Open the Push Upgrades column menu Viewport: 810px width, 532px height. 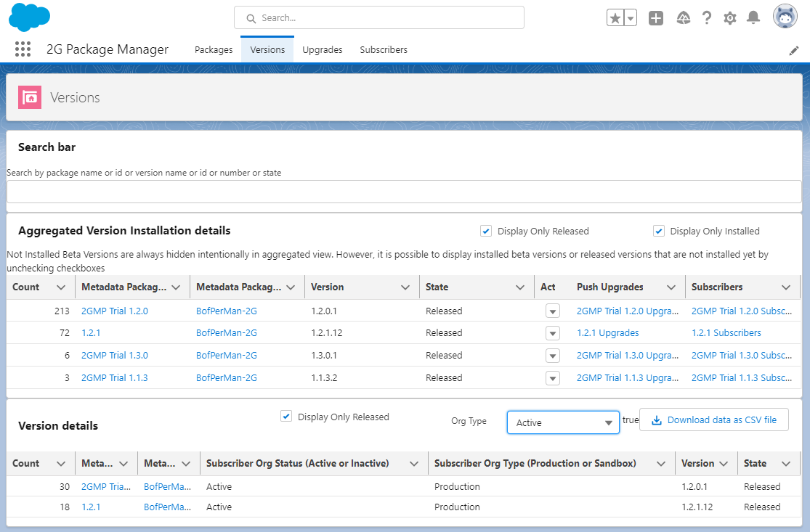click(x=671, y=287)
